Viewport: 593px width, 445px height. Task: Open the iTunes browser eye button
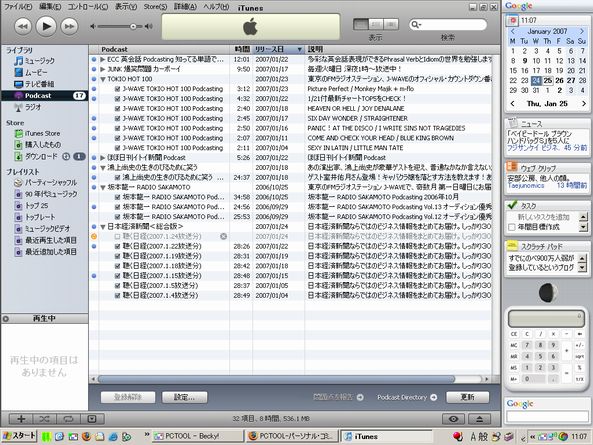[x=454, y=419]
